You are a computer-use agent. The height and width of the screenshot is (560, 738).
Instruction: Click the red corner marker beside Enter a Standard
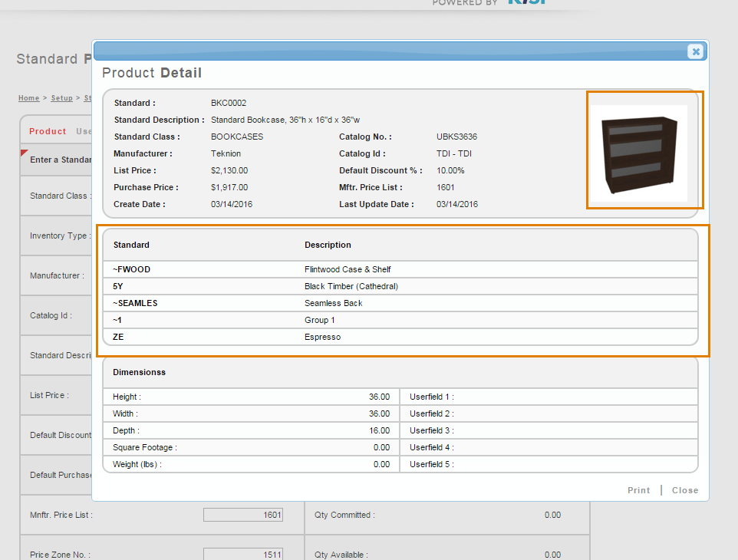(23, 153)
